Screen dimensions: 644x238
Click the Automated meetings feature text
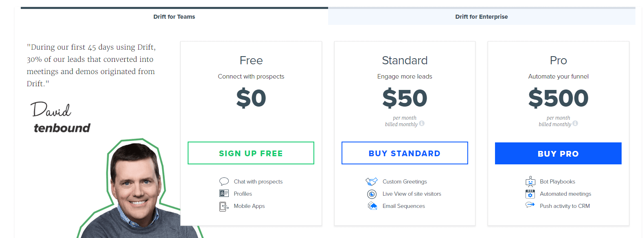pyautogui.click(x=565, y=194)
